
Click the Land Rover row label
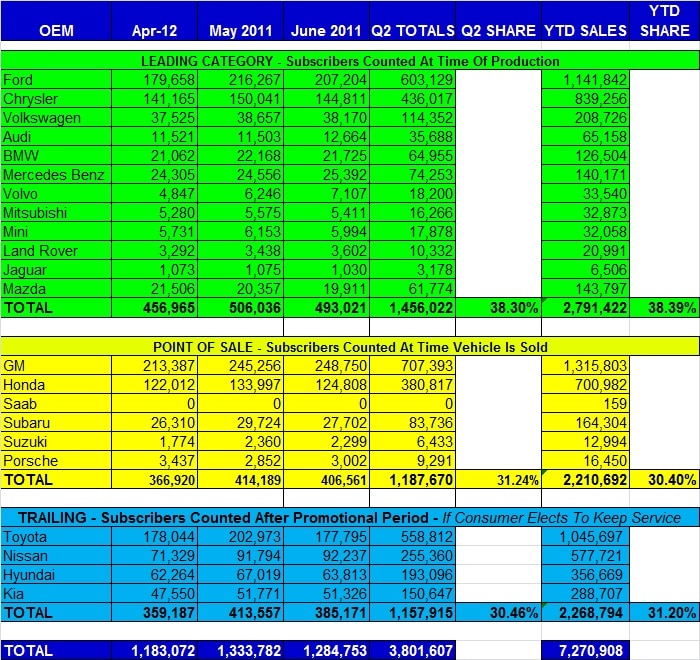click(x=40, y=251)
